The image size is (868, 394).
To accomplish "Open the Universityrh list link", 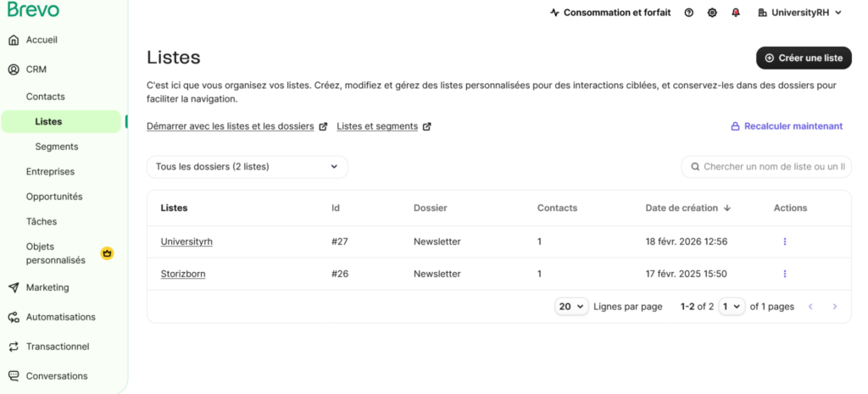I will point(186,241).
